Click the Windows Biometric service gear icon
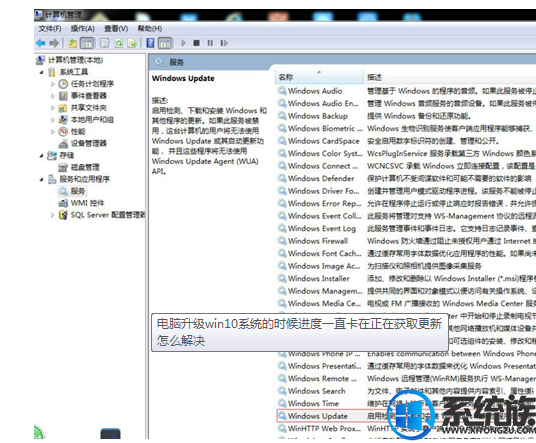The image size is (536, 443). pyautogui.click(x=282, y=128)
